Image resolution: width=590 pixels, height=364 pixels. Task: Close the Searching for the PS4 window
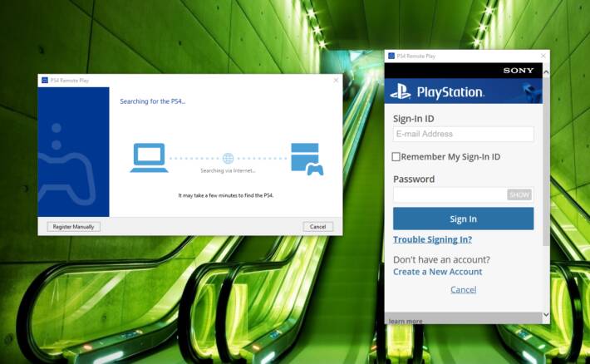(336, 80)
